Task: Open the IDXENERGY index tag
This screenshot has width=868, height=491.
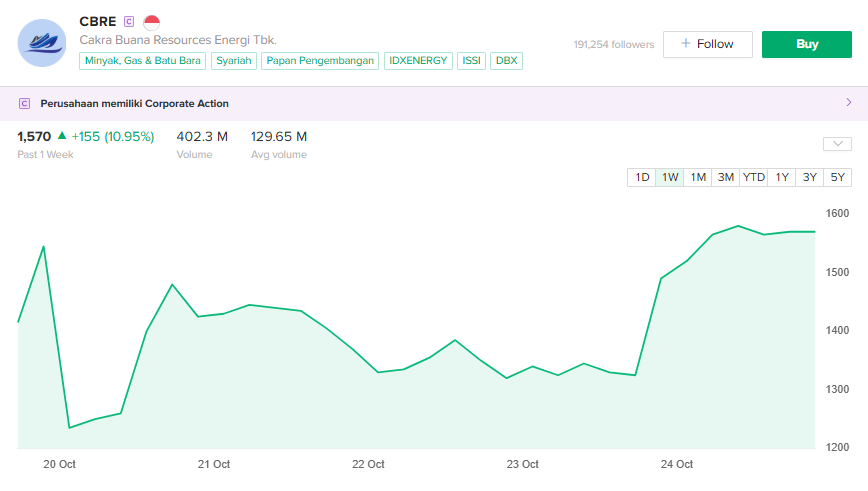Action: pos(418,61)
